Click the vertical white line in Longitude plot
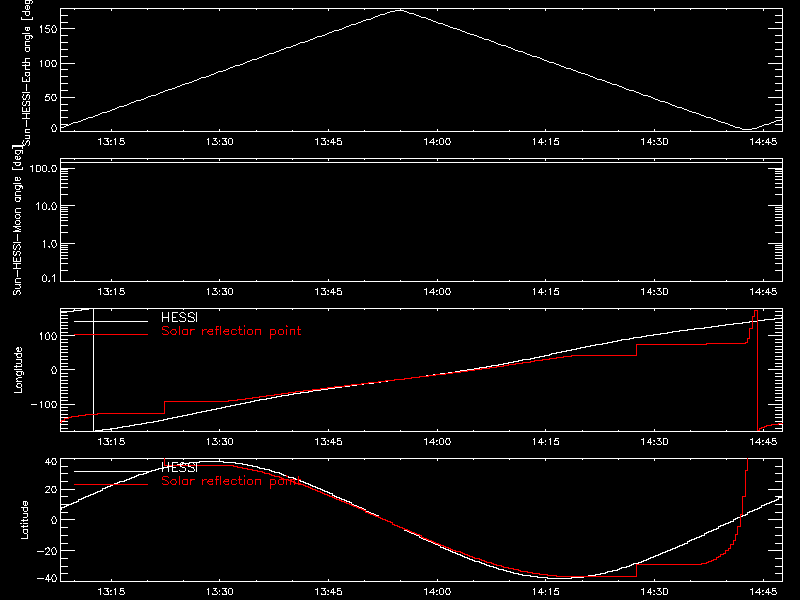 coord(93,369)
